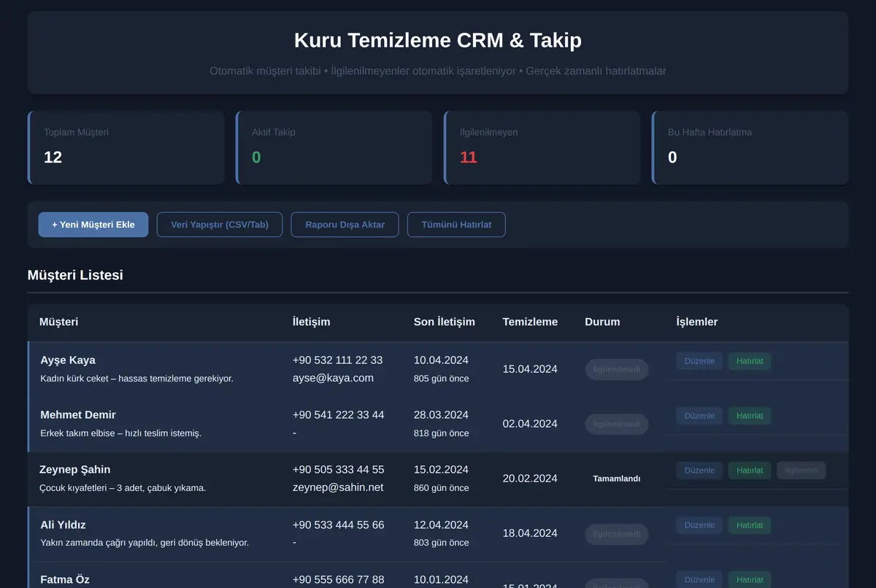876x588 pixels.
Task: Click 'İlgilenilmedi' status badge for Ali Yıldız
Action: point(617,534)
